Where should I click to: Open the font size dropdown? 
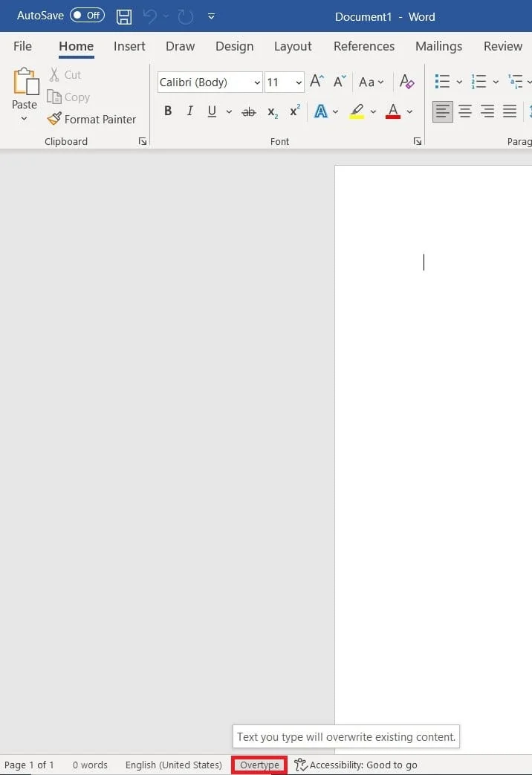(299, 82)
